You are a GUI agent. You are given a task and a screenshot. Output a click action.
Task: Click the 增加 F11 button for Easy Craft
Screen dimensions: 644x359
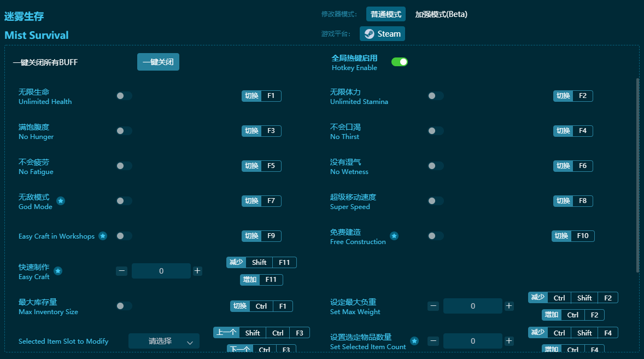click(x=261, y=280)
